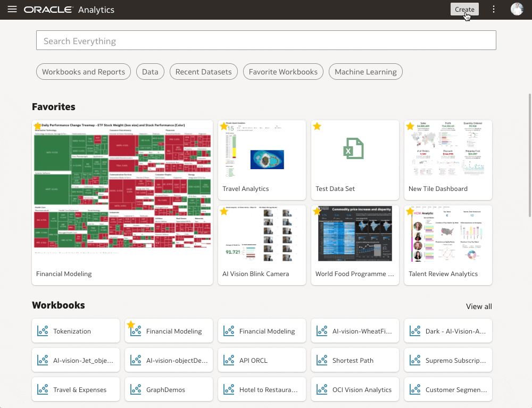532x408 pixels.
Task: Open the API ORCL workbook name
Action: [253, 360]
